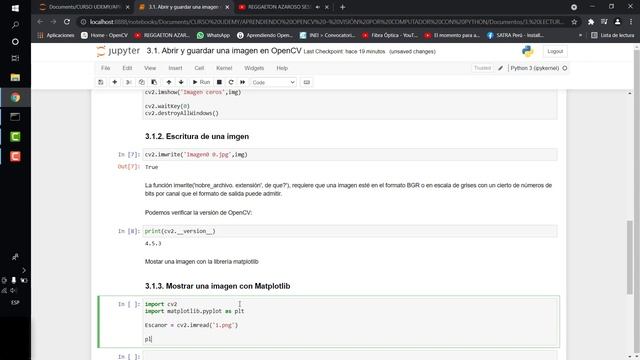Open the Lista de lectura reading list
This screenshot has height=360, width=640.
coord(613,36)
